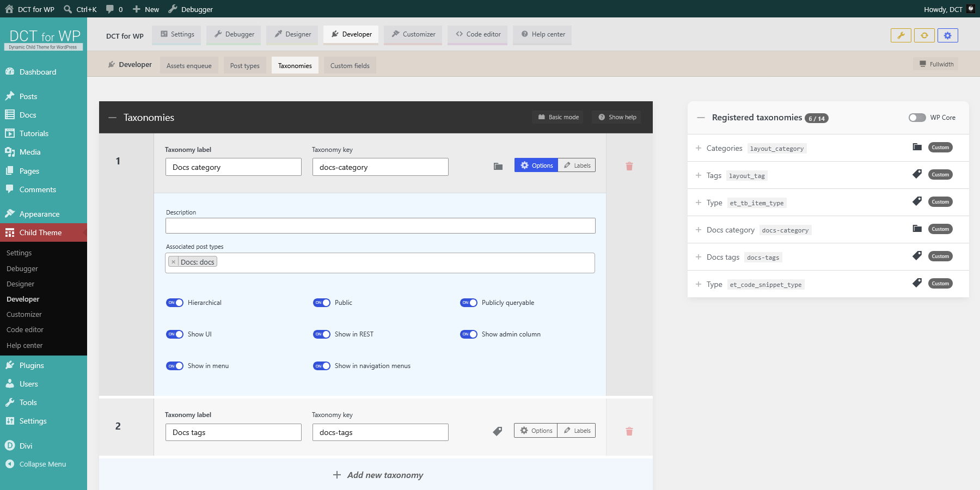The width and height of the screenshot is (980, 490).
Task: Open Ctrl+K search in admin bar
Action: point(80,9)
